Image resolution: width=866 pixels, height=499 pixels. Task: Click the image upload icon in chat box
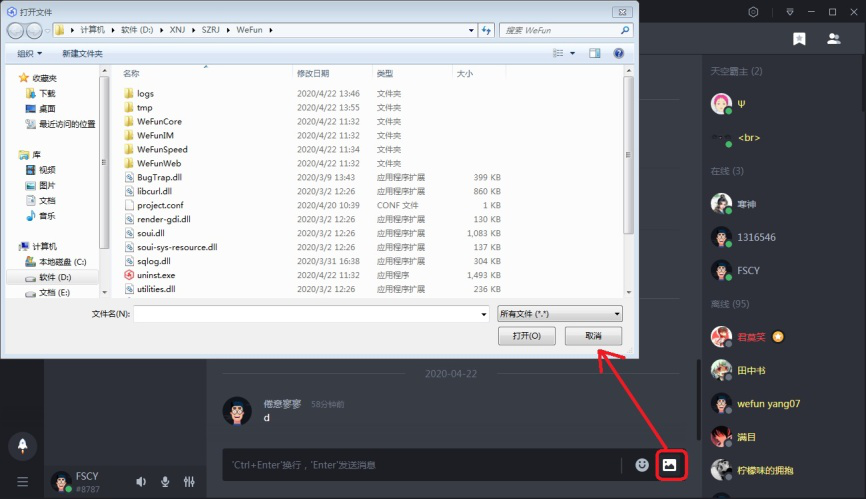click(669, 465)
